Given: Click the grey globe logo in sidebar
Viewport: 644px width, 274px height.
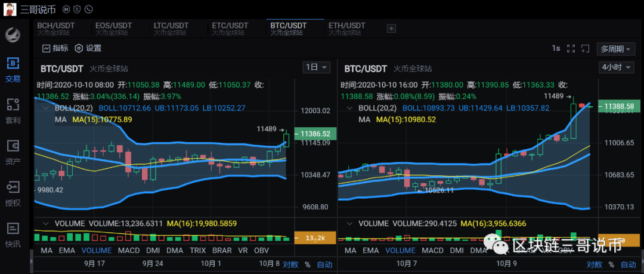Looking at the screenshot, I should (13, 34).
